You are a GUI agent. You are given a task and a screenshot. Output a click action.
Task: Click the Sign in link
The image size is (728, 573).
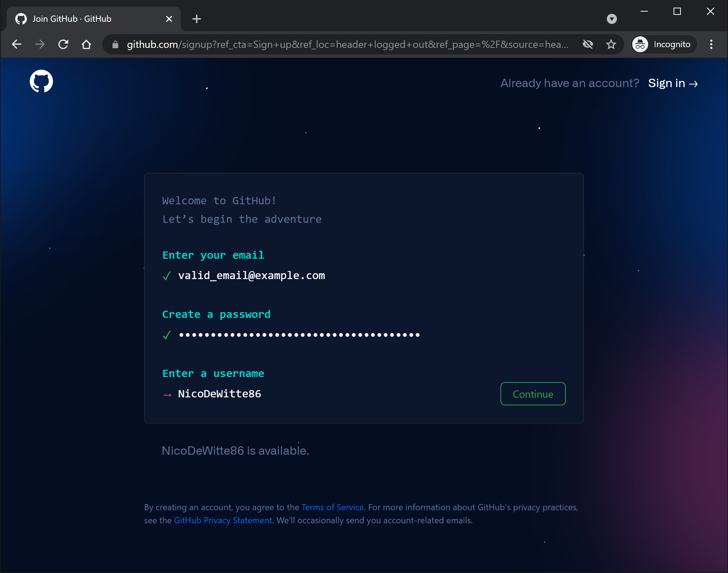pyautogui.click(x=673, y=83)
